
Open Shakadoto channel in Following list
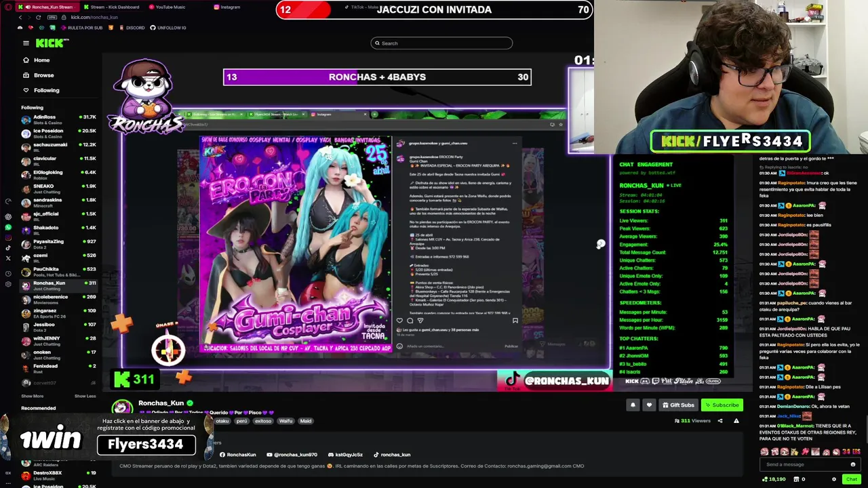(x=58, y=230)
